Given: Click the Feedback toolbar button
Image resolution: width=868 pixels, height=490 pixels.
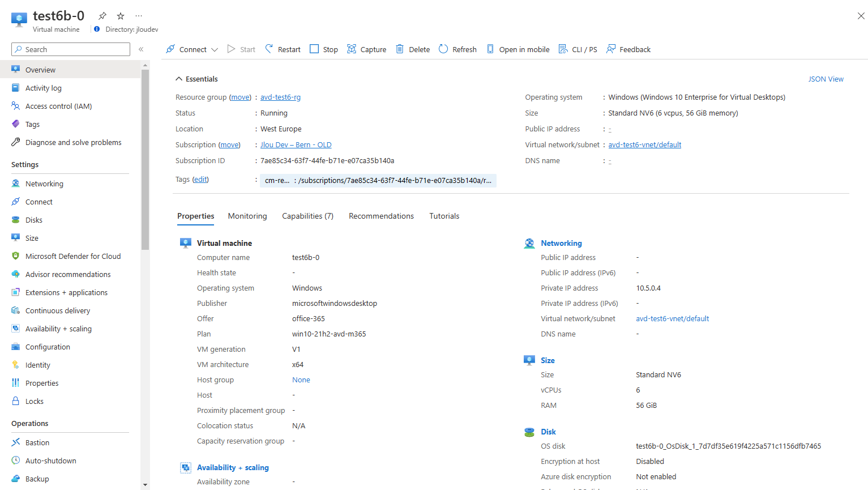Looking at the screenshot, I should (x=628, y=49).
